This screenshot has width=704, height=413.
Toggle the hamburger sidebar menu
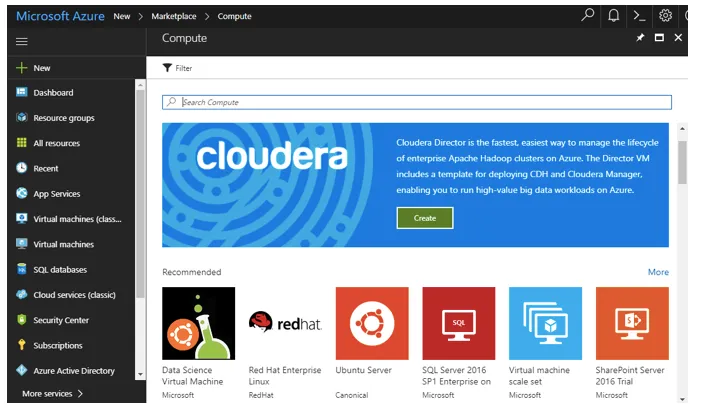tap(22, 41)
